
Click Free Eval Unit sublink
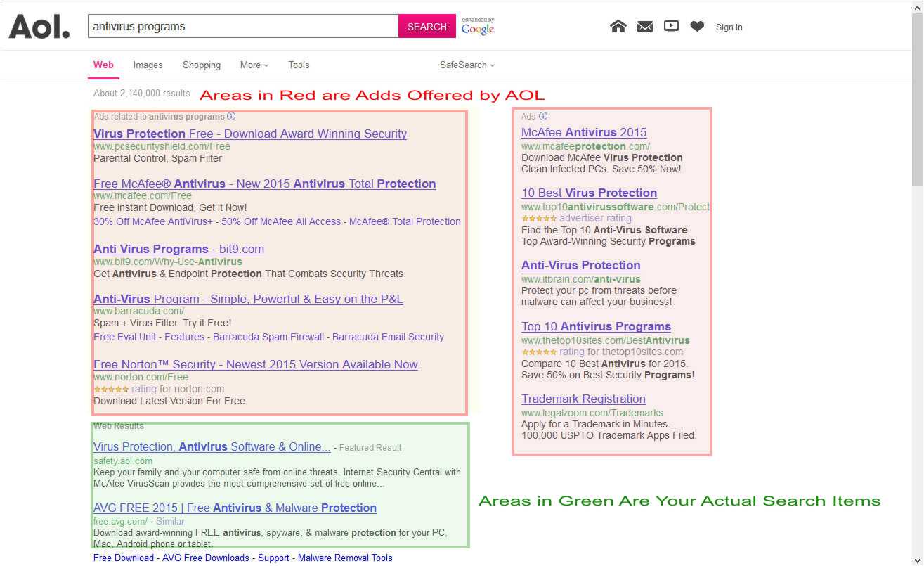(125, 337)
